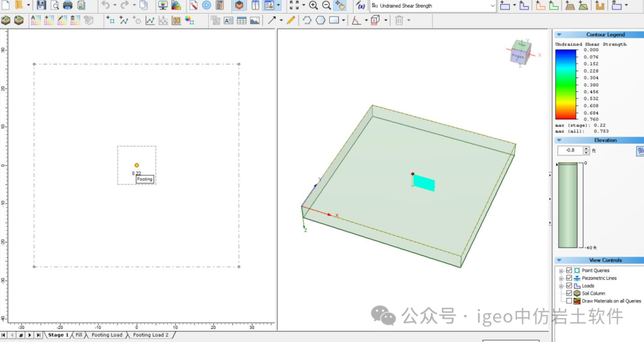Screen dimensions: 644x342
Task: Select the arrow drawing tool
Action: (x=271, y=20)
